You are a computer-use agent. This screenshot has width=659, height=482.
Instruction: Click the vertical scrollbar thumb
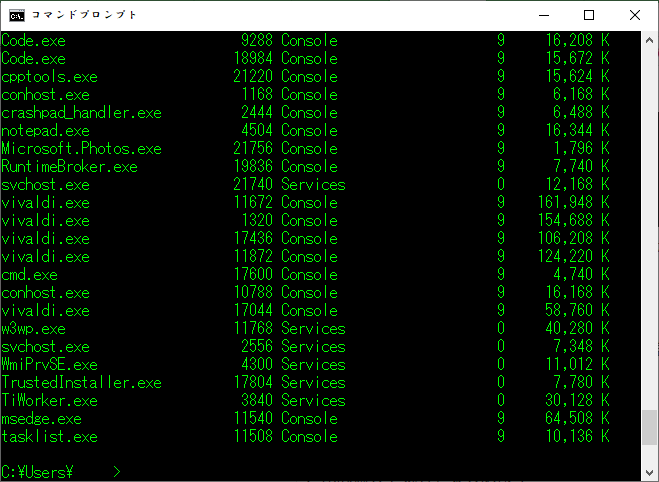pyautogui.click(x=650, y=426)
